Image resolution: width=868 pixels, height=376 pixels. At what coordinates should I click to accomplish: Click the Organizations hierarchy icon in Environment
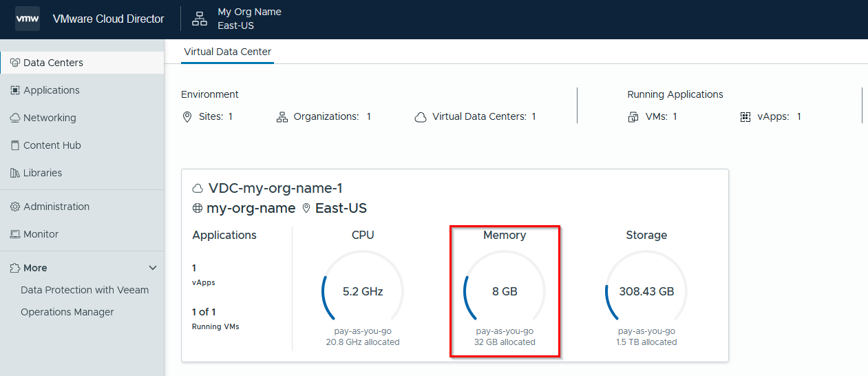tap(282, 117)
